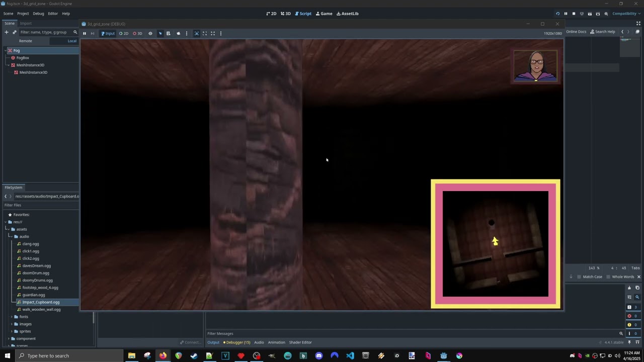
Task: Expand the fonts folder in FileSystem
Action: click(12, 317)
